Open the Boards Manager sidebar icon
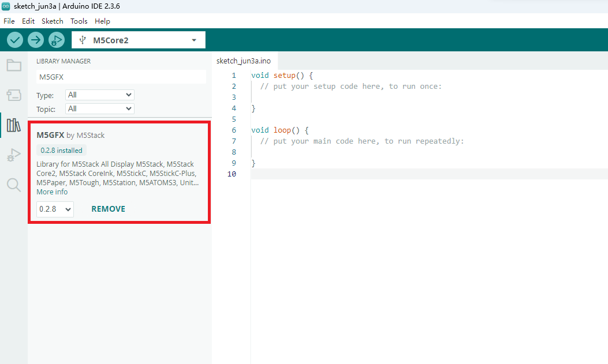The width and height of the screenshot is (608, 364). pyautogui.click(x=14, y=95)
